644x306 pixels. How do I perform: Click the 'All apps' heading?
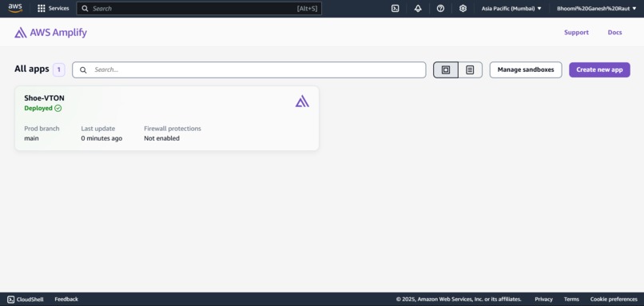pyautogui.click(x=32, y=69)
